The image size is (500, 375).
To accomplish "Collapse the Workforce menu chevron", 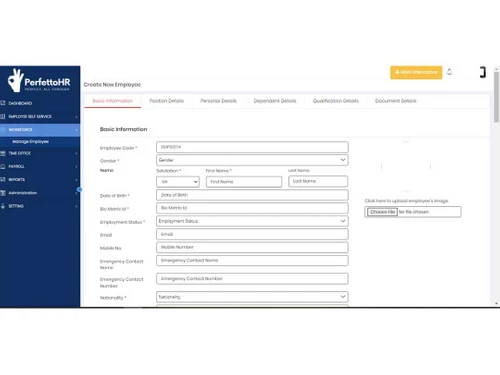I will 76,130.
